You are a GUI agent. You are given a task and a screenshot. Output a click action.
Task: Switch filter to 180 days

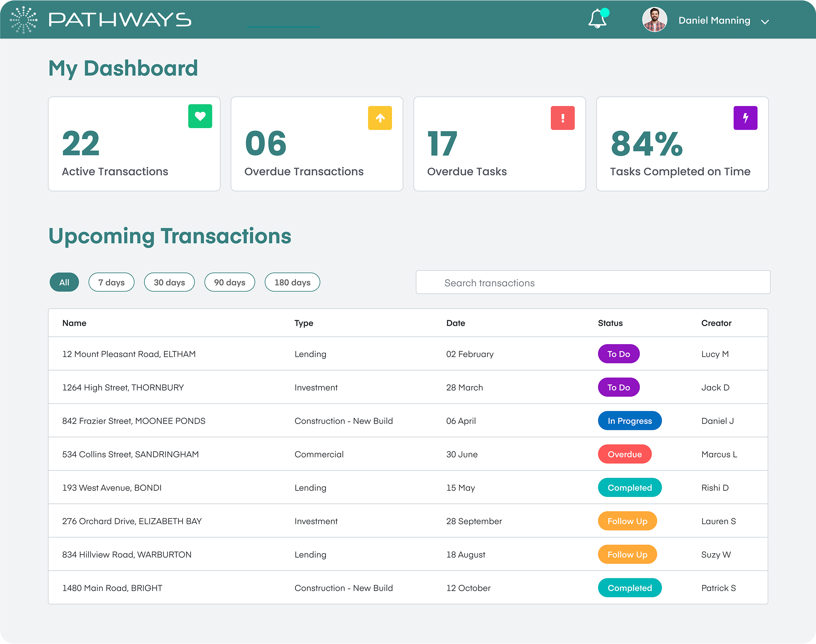click(292, 282)
